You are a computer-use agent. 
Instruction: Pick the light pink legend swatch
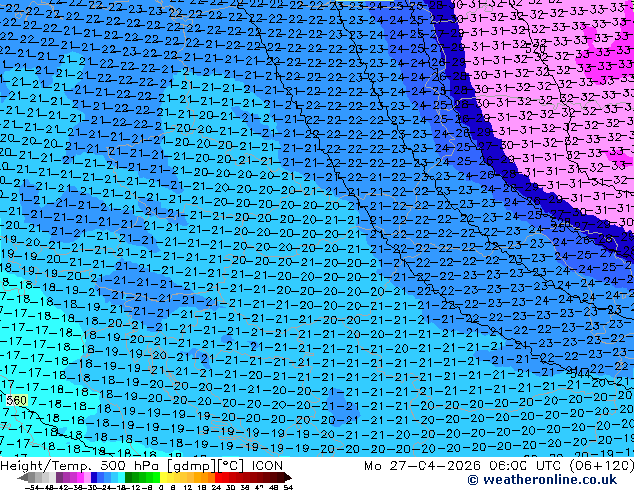click(87, 477)
